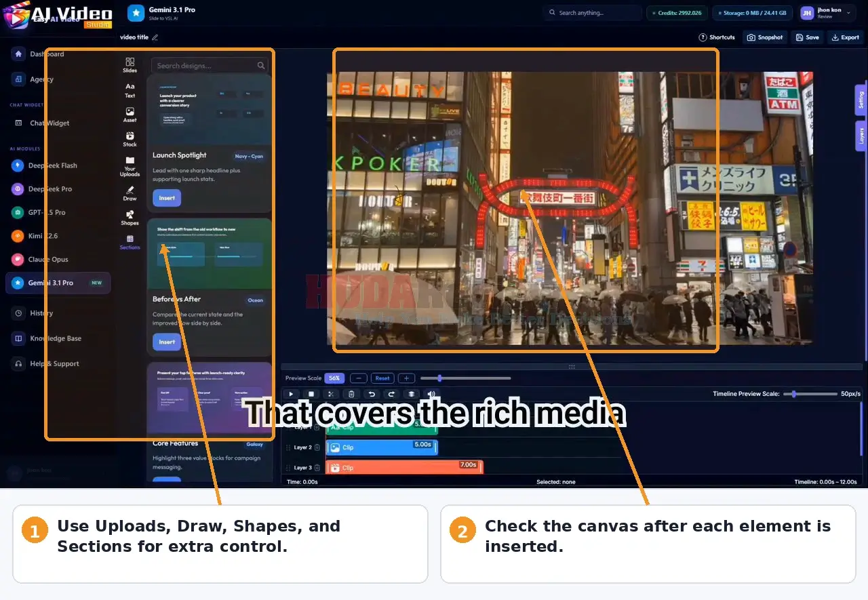Select the Text tool in the editor sidebar
Screen dimensions: 868x600
click(130, 90)
